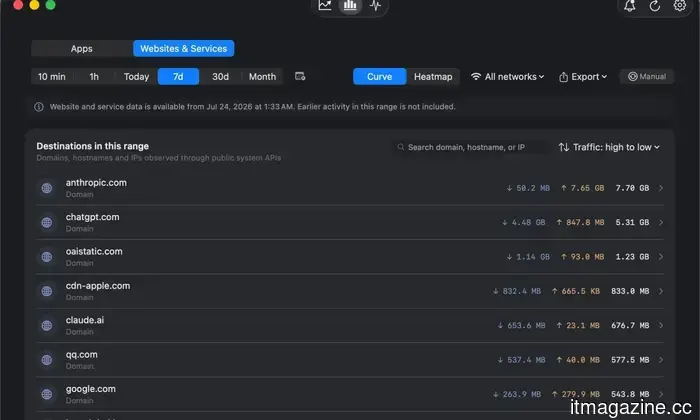Click globe icon for chatgpt.com
Viewport: 700px width, 420px height.
[x=47, y=222]
